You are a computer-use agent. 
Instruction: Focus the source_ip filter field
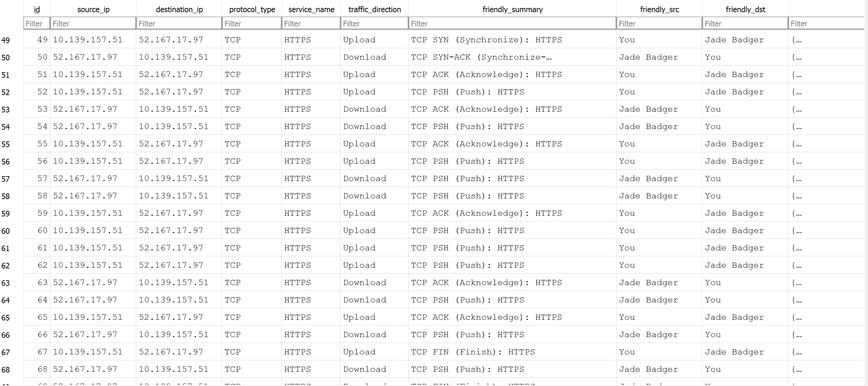click(93, 24)
